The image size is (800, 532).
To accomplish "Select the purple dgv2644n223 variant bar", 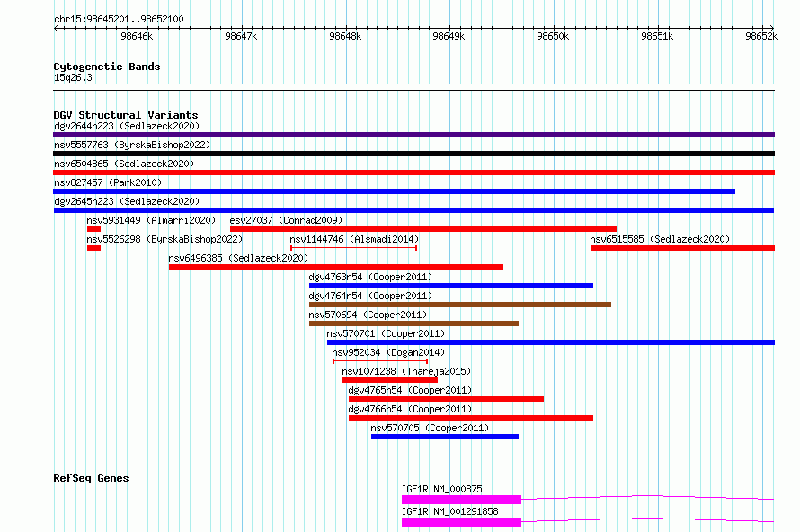I will [413, 135].
